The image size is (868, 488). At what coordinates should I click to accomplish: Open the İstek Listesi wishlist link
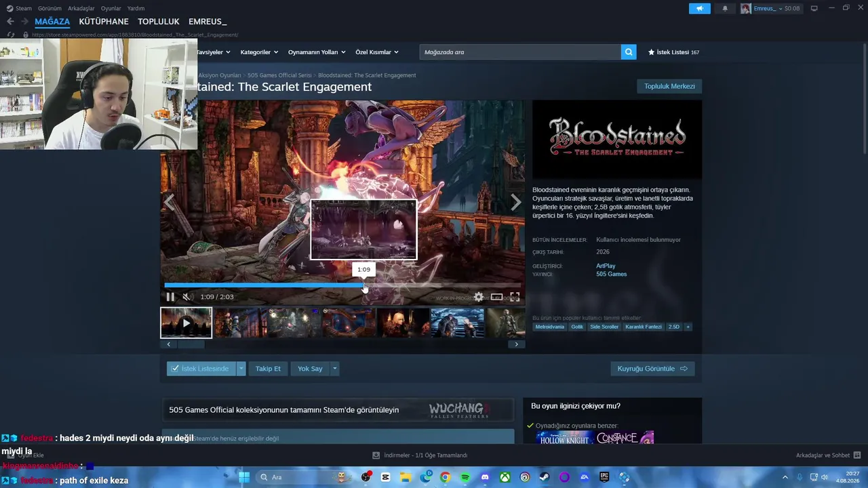[673, 52]
